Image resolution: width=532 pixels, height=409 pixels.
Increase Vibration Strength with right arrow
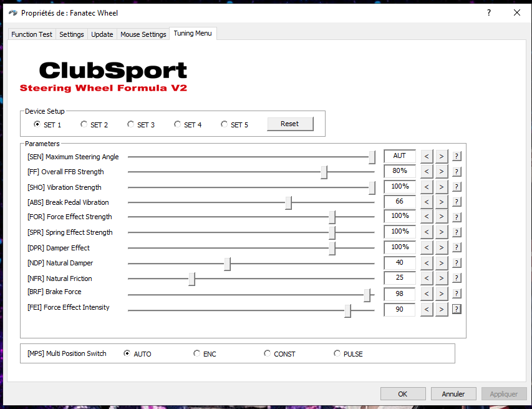coord(442,187)
